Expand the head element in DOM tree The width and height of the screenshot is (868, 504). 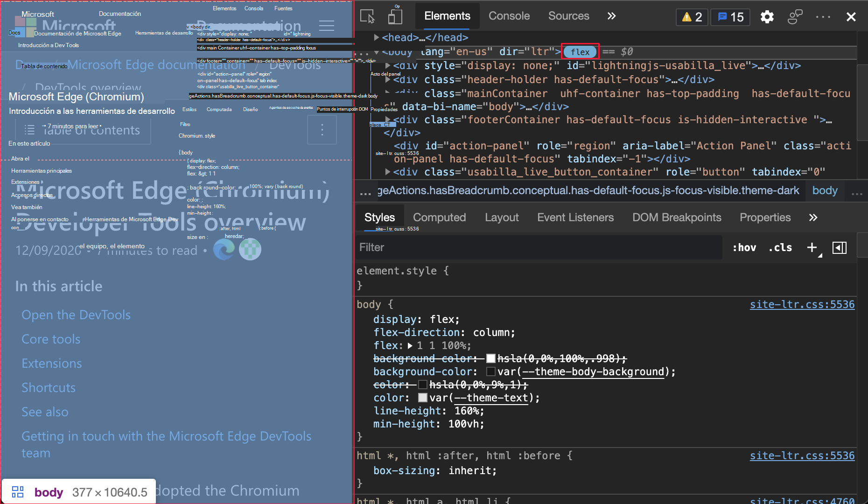tap(376, 37)
